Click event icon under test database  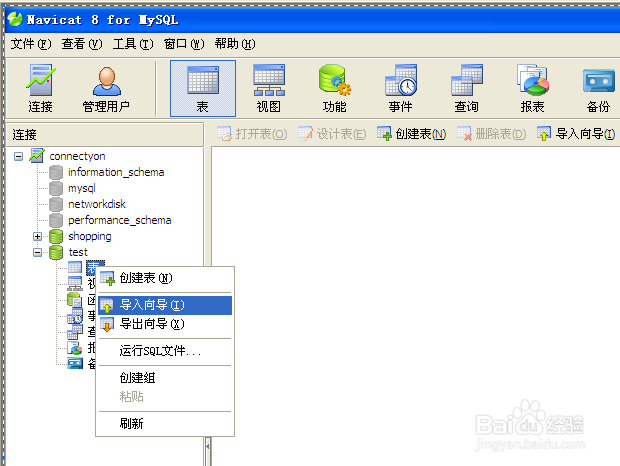pyautogui.click(x=75, y=316)
